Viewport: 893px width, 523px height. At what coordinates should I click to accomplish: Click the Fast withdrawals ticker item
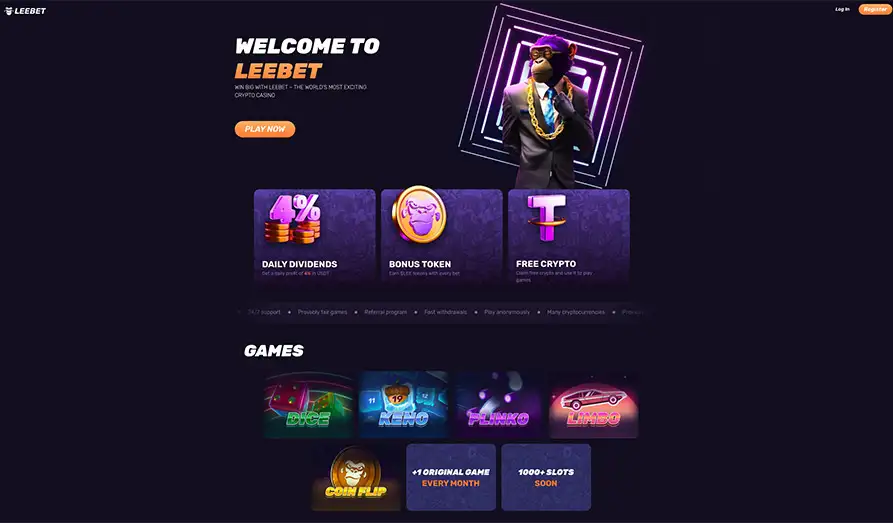tap(445, 312)
